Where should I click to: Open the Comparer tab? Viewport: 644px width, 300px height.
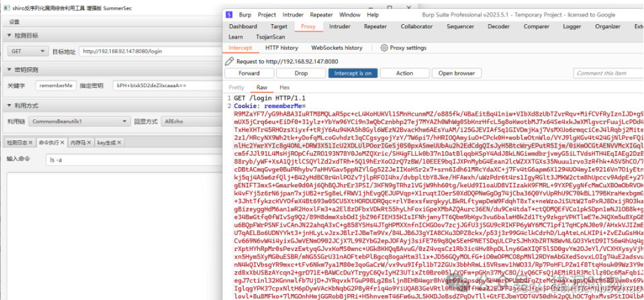click(537, 26)
